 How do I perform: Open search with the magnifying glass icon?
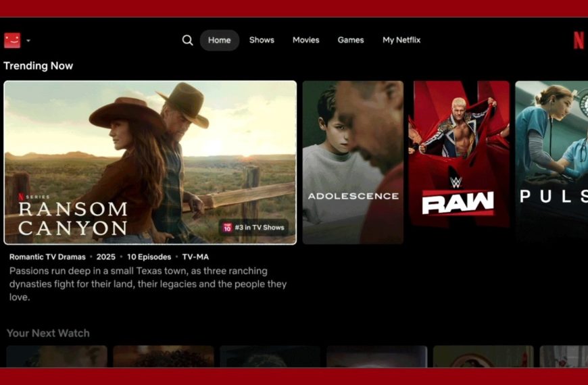point(187,40)
